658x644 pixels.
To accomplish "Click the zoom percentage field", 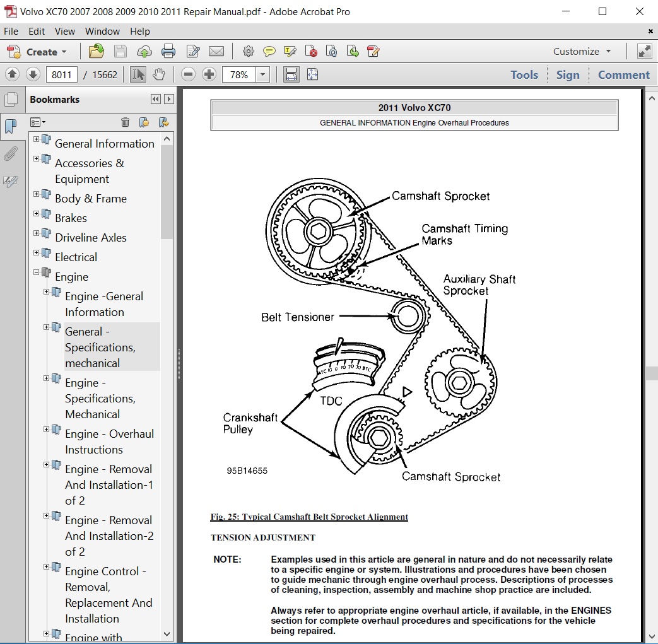I will coord(239,74).
